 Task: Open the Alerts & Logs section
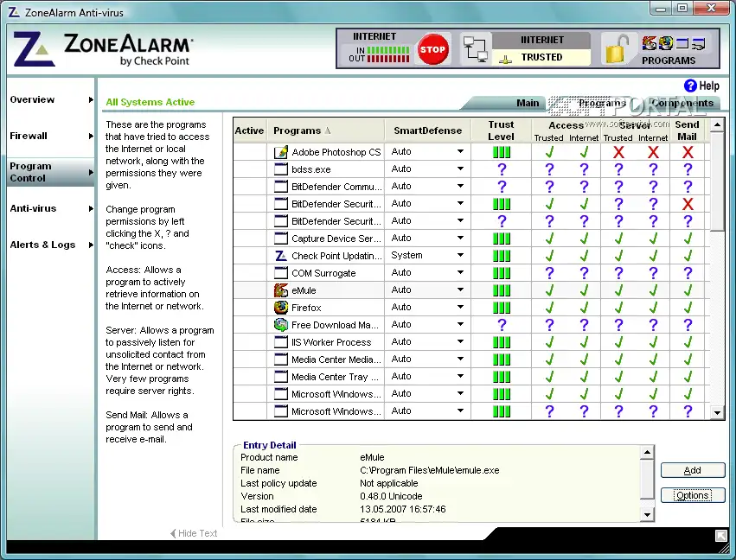pos(51,245)
